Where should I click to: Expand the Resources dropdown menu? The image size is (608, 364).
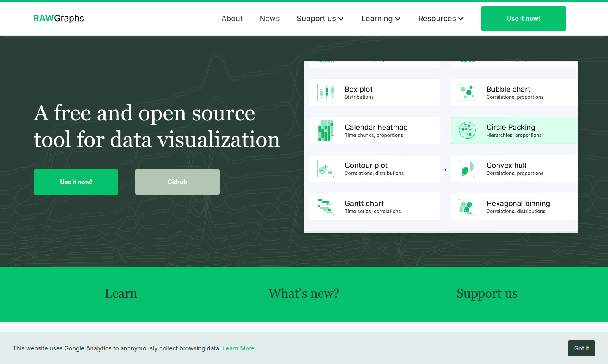(440, 19)
